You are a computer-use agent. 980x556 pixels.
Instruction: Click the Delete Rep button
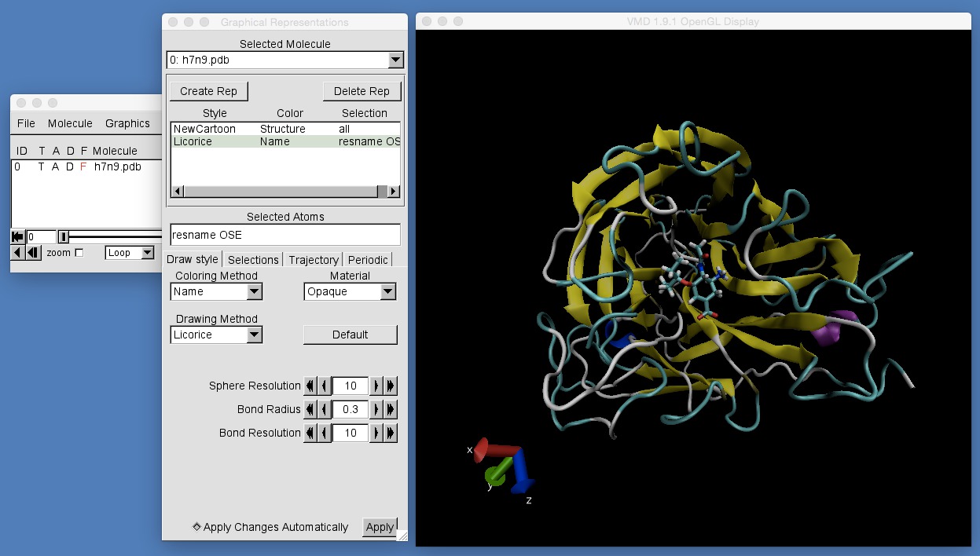pyautogui.click(x=362, y=91)
